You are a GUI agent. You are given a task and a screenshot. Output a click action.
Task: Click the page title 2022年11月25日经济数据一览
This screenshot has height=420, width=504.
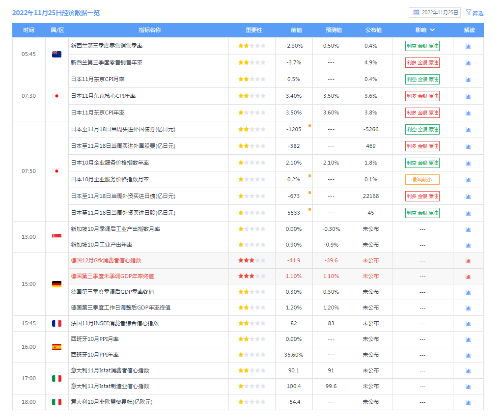(x=56, y=13)
